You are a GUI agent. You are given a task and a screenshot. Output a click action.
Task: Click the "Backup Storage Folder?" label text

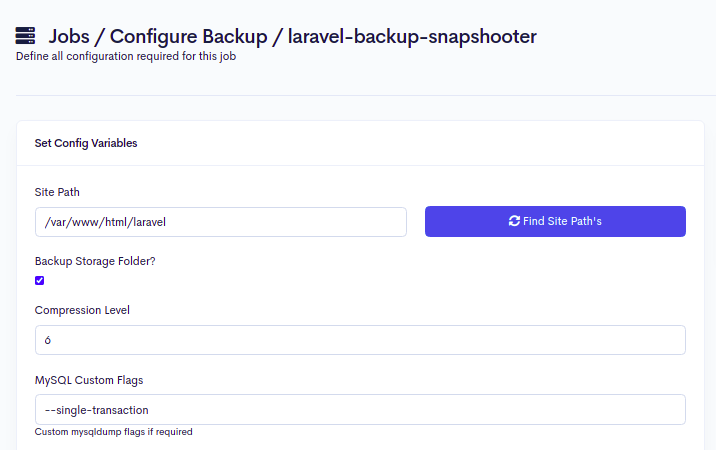pos(95,261)
